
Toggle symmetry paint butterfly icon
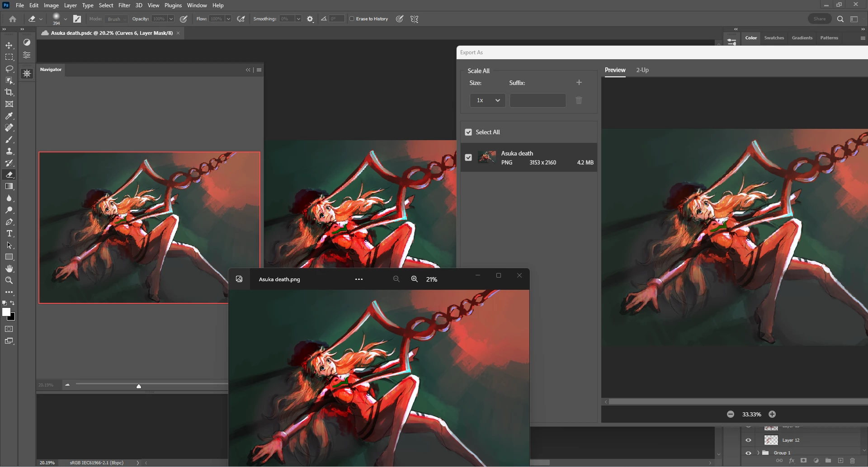tap(414, 19)
